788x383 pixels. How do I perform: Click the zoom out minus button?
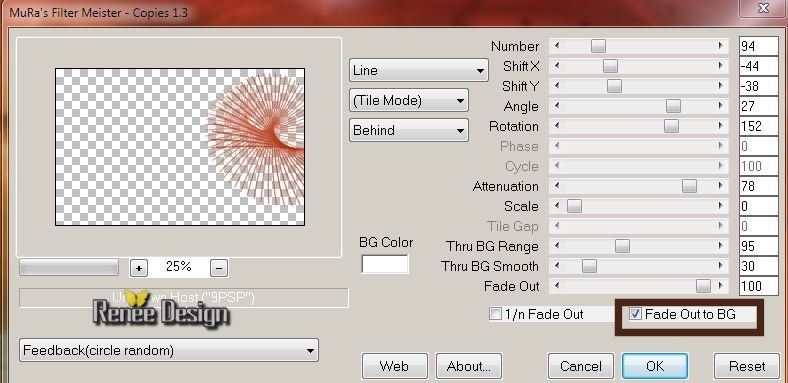tap(219, 268)
